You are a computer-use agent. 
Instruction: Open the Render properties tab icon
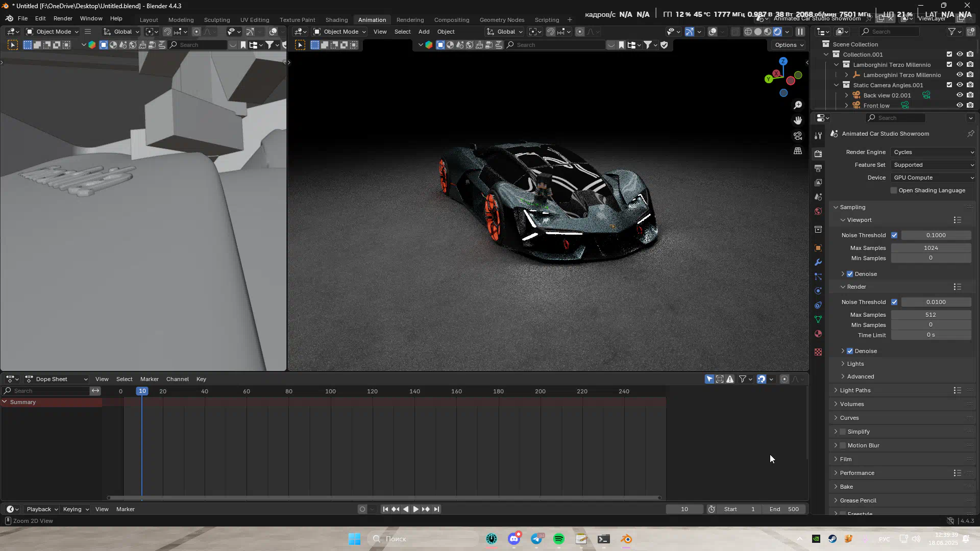(818, 154)
